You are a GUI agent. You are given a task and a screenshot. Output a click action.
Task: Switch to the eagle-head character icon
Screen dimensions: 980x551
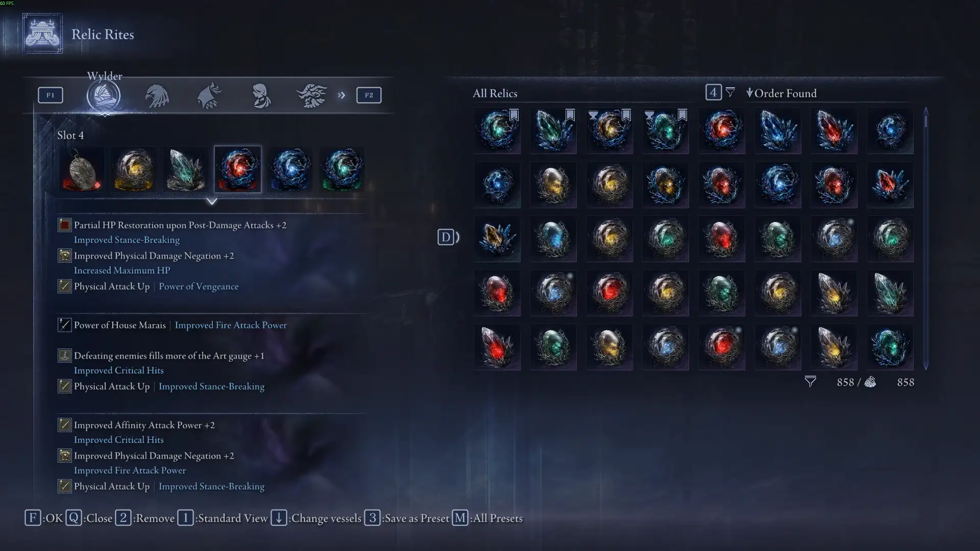click(x=157, y=95)
